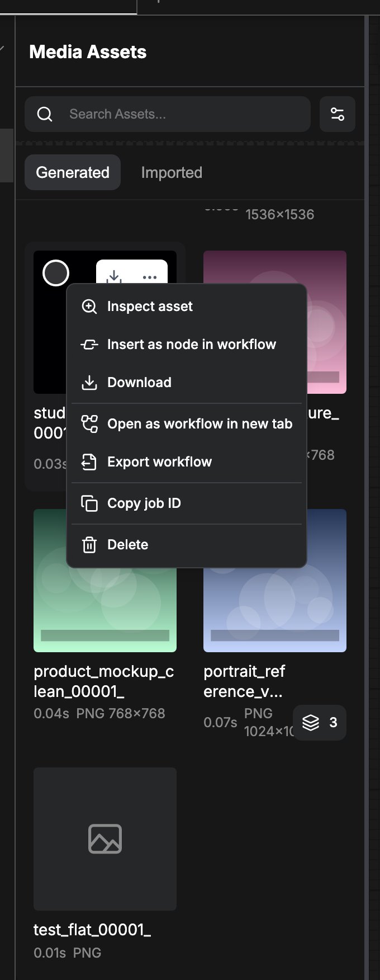Click the Open as workflow icon

89,423
